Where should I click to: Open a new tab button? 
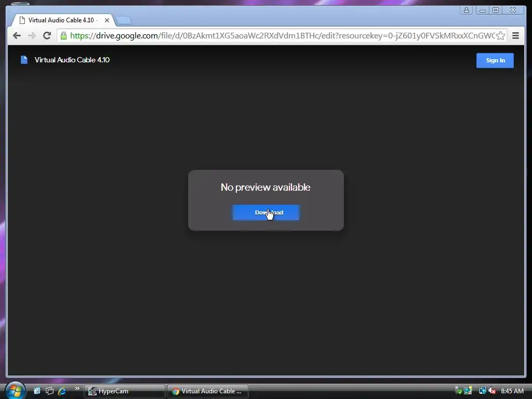coord(124,21)
